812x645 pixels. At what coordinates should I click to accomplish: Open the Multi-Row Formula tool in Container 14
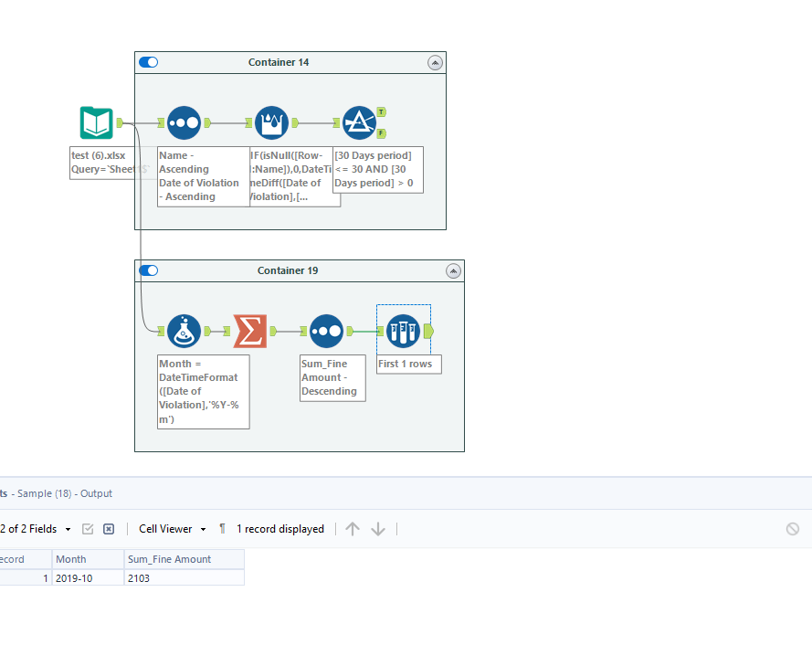click(x=271, y=122)
